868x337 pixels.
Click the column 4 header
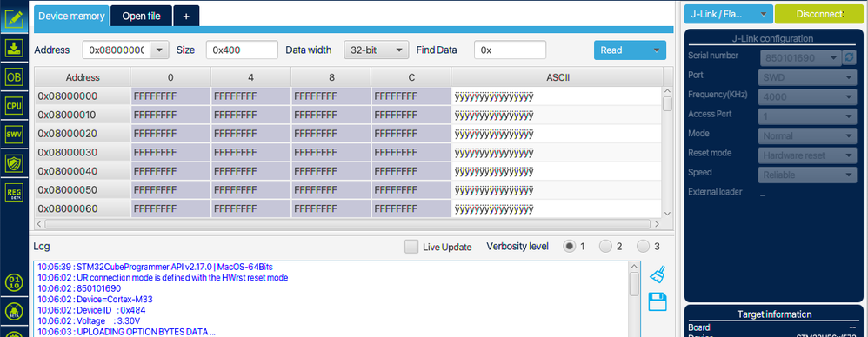point(250,77)
